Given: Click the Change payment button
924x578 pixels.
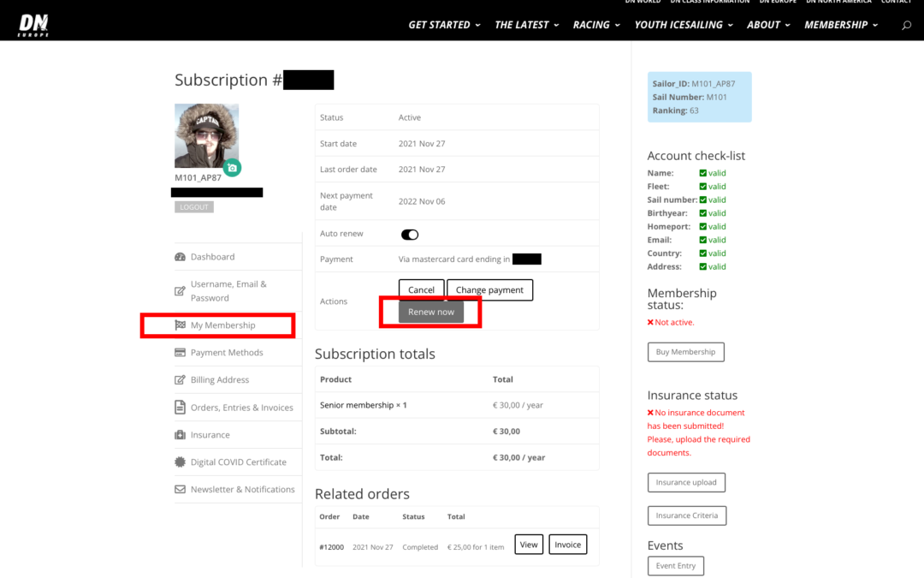Looking at the screenshot, I should [x=489, y=290].
